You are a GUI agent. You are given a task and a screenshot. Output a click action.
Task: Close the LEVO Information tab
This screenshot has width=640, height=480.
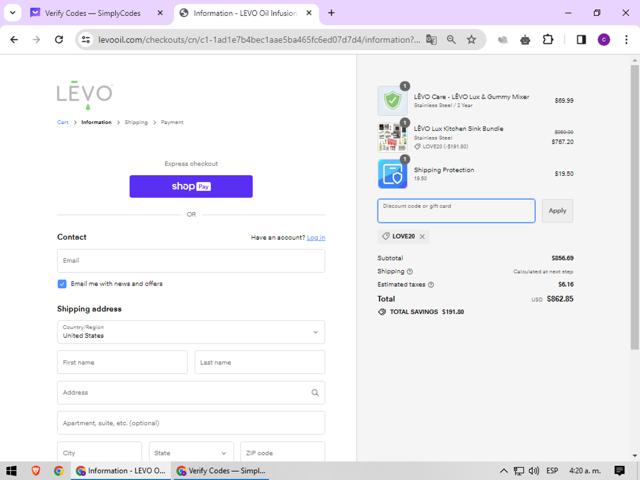click(309, 13)
